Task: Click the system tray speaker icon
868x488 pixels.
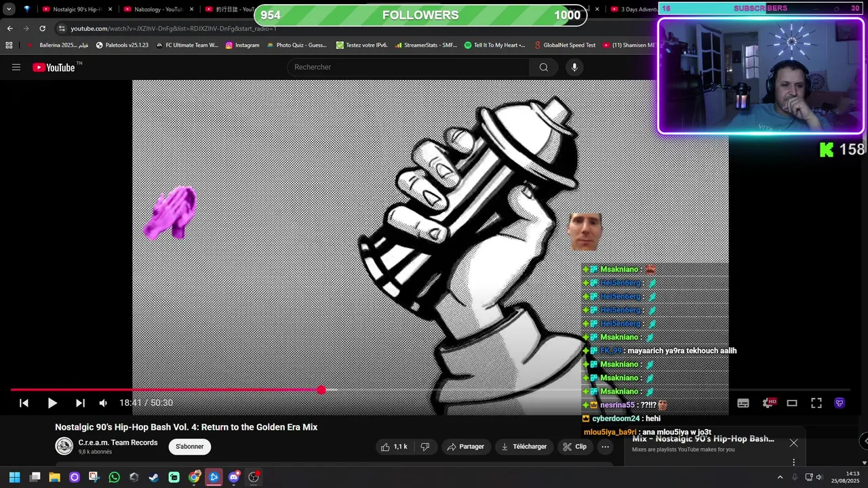Action: pos(819,477)
